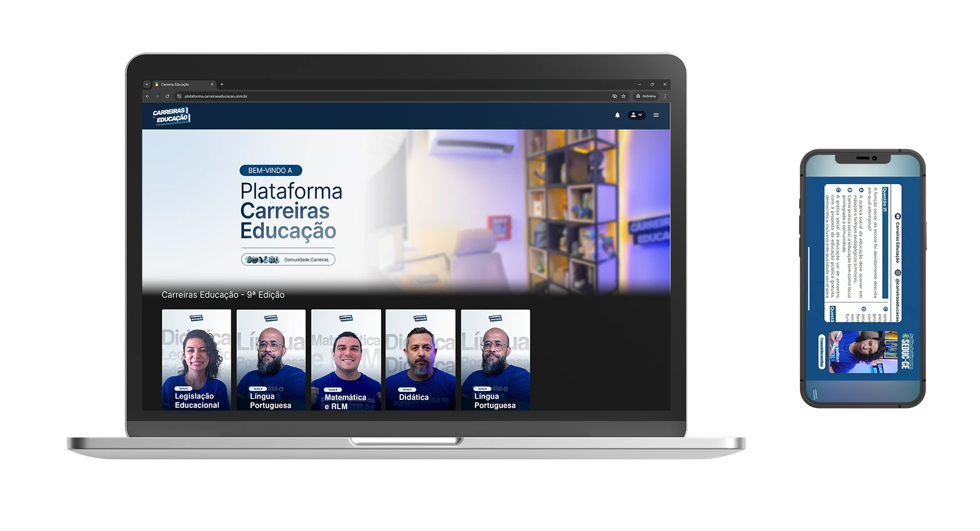Open the Didática course card
This screenshot has height=531, width=980.
coord(421,360)
